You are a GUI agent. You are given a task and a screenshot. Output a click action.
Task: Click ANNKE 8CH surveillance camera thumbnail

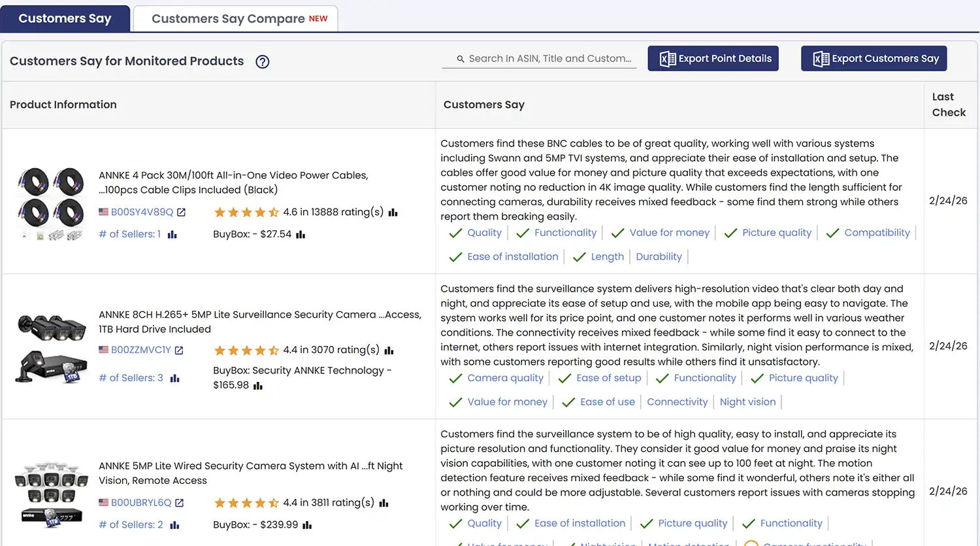pos(52,347)
